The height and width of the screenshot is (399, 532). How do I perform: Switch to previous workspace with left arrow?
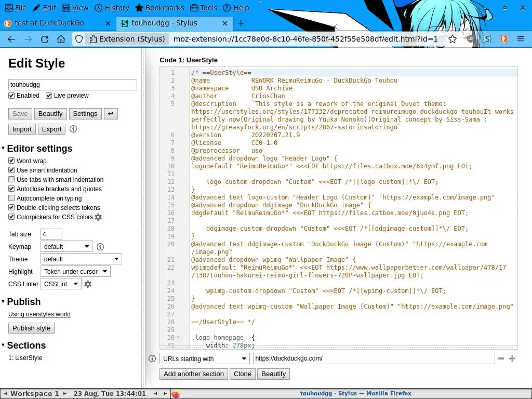5,394
